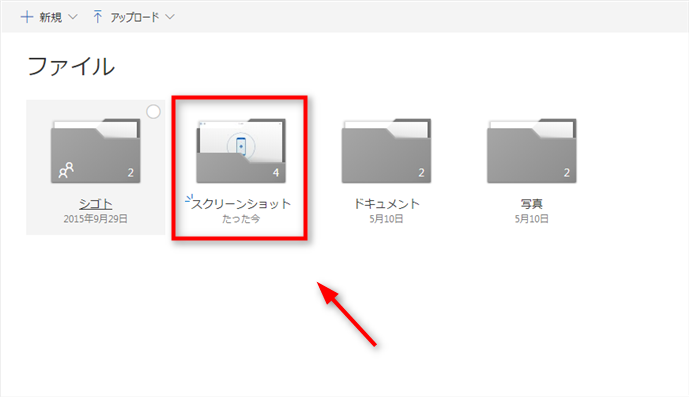The image size is (689, 397).
Task: Open the スクリーンショット folder thumbnail
Action: click(241, 150)
